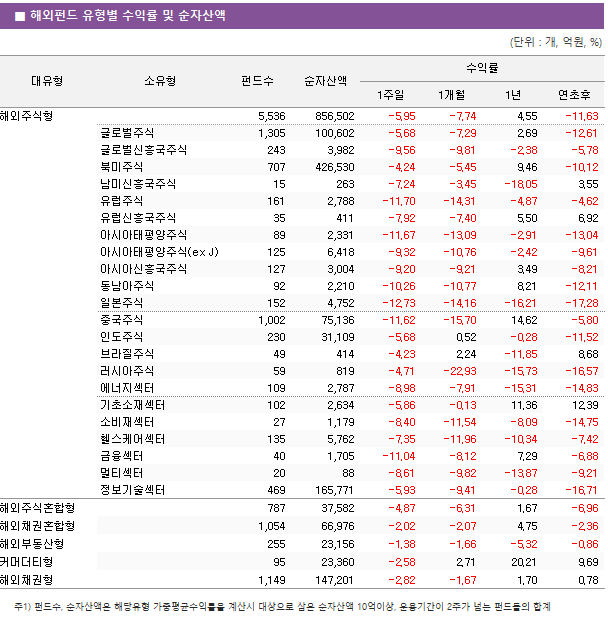
Task: Click the 1년 column header
Action: pyautogui.click(x=513, y=95)
